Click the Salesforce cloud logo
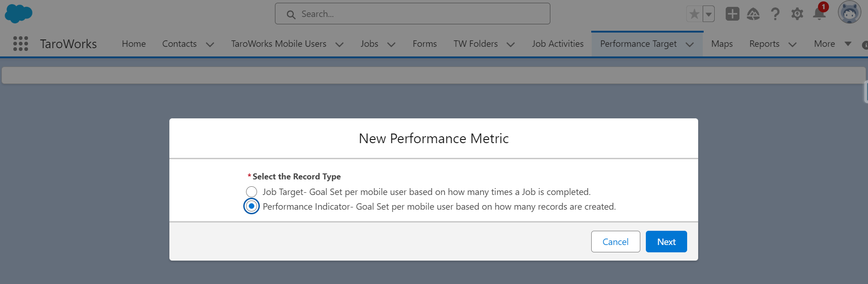Viewport: 868px width, 284px height. click(x=18, y=14)
